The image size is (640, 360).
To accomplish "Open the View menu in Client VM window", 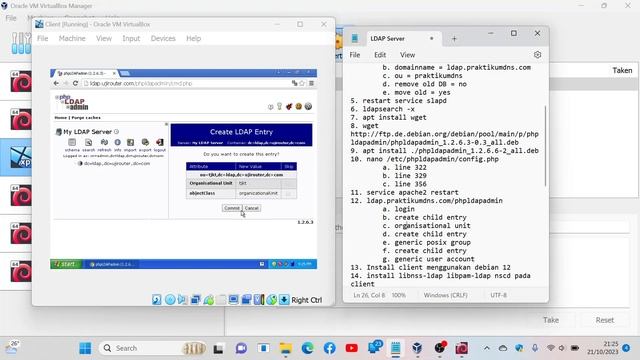I will 104,38.
